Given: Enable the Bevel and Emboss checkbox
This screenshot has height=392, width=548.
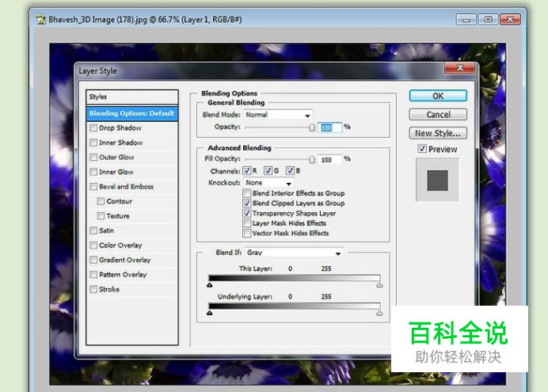Looking at the screenshot, I should 93,187.
